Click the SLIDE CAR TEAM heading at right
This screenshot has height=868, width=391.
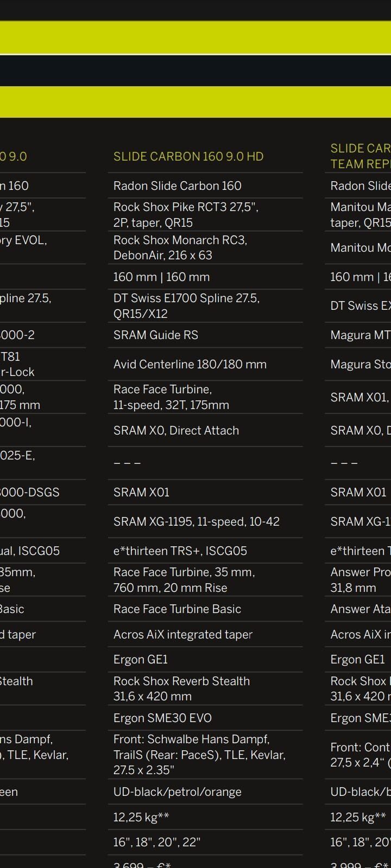[x=360, y=156]
